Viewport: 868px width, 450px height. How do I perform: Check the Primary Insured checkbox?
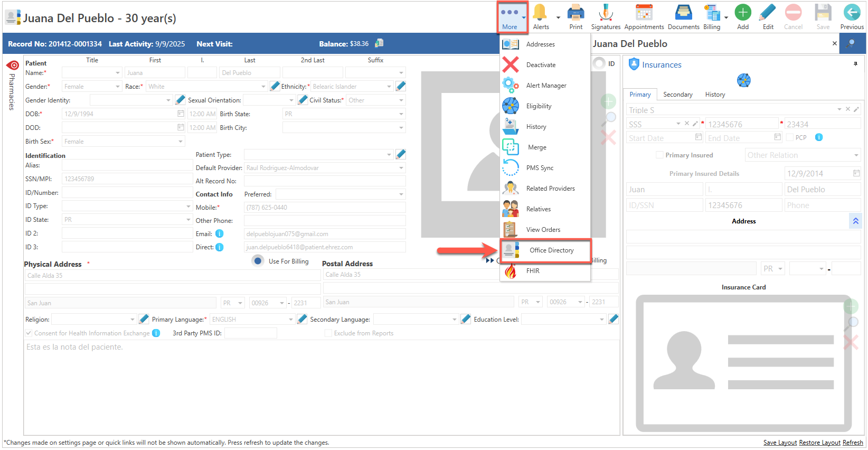click(x=659, y=155)
